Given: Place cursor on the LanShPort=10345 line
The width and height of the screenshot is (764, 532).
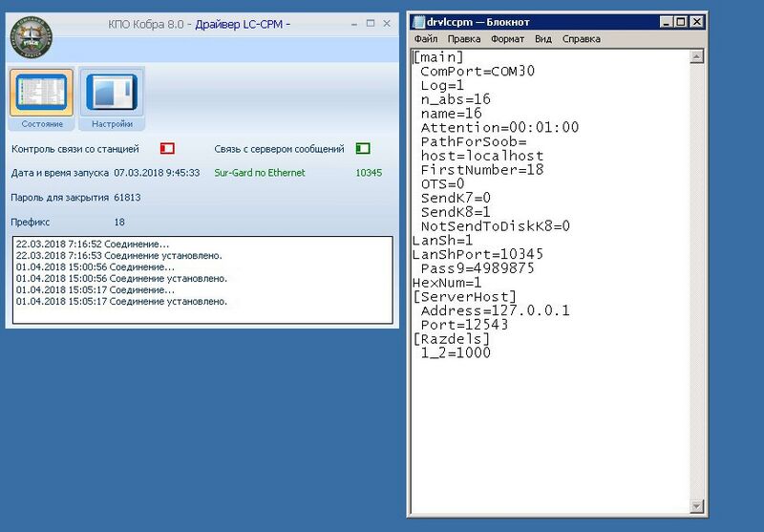Looking at the screenshot, I should click(x=477, y=255).
